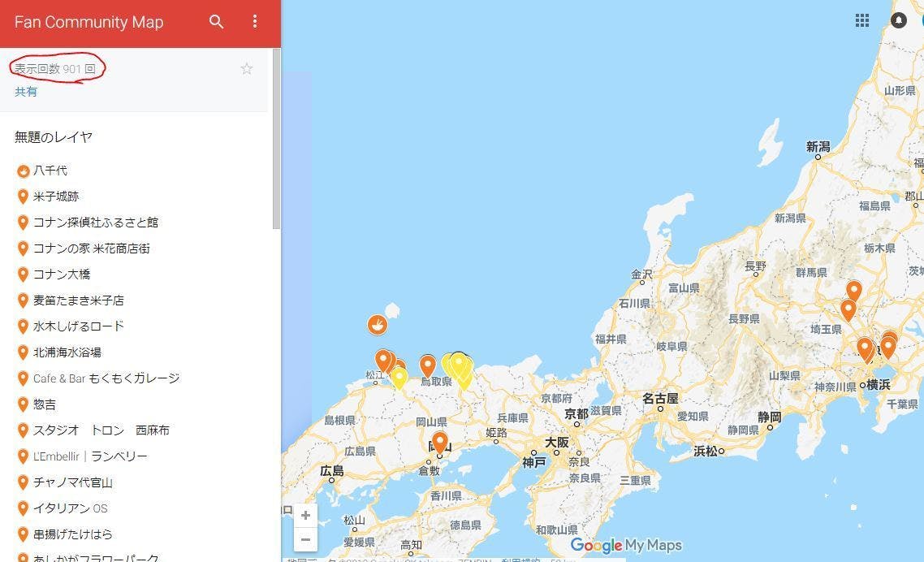Open the notifications bell icon
This screenshot has height=562, width=924.
(898, 20)
